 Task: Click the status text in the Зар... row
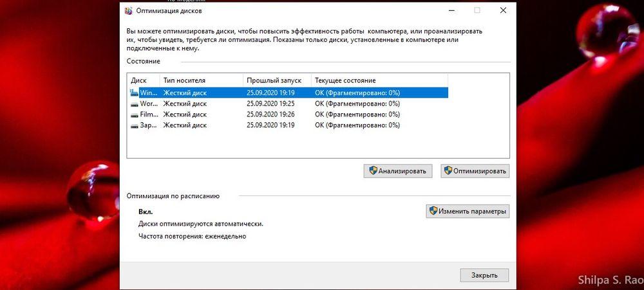357,125
